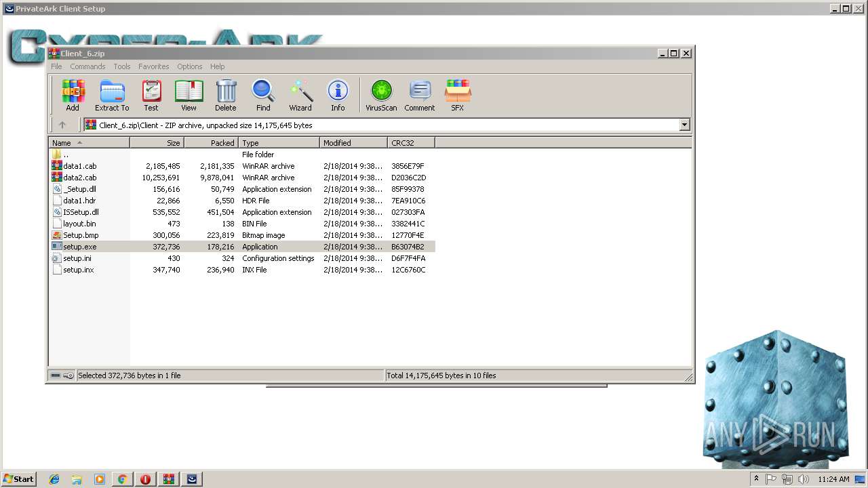The width and height of the screenshot is (868, 488).
Task: Select the data1.cab file icon
Action: 57,166
